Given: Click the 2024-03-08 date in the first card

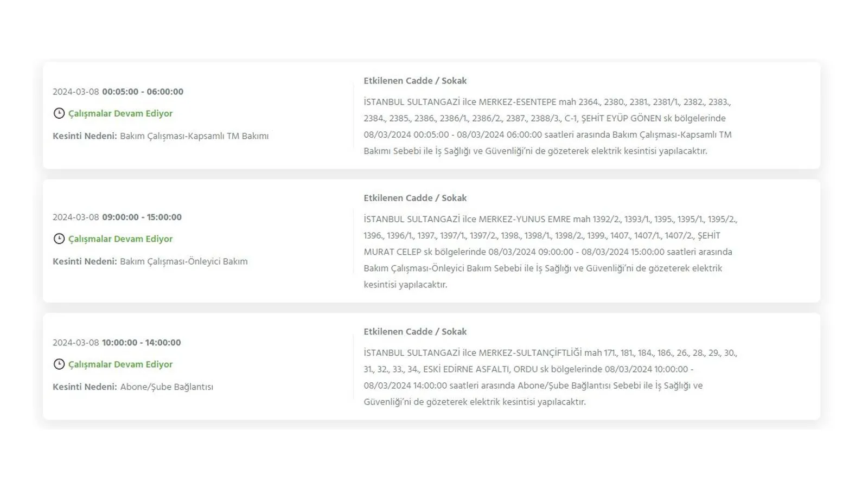Looking at the screenshot, I should (76, 92).
